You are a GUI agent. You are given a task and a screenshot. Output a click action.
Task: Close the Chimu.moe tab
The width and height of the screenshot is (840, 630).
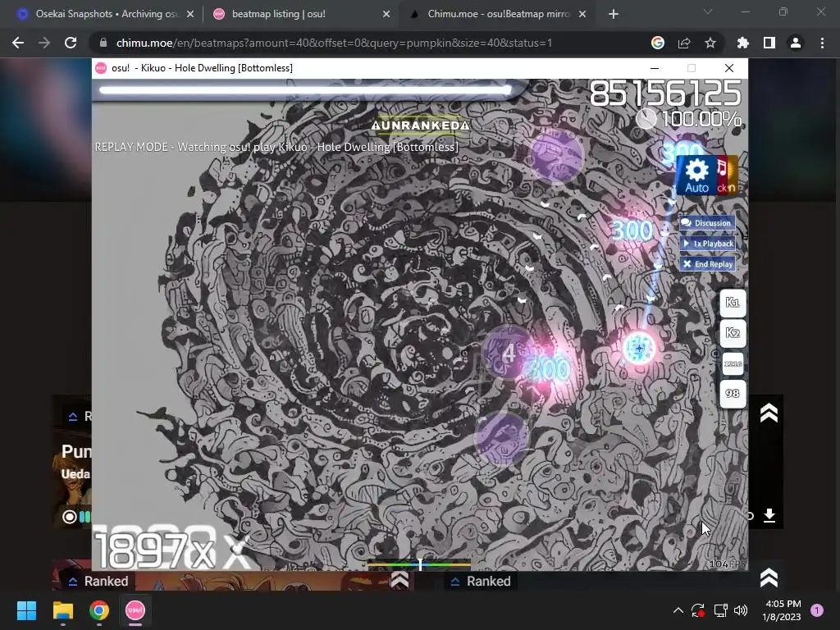[x=582, y=14]
